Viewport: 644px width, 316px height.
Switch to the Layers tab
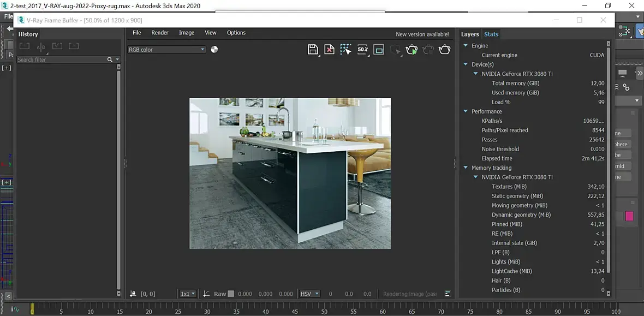(469, 34)
